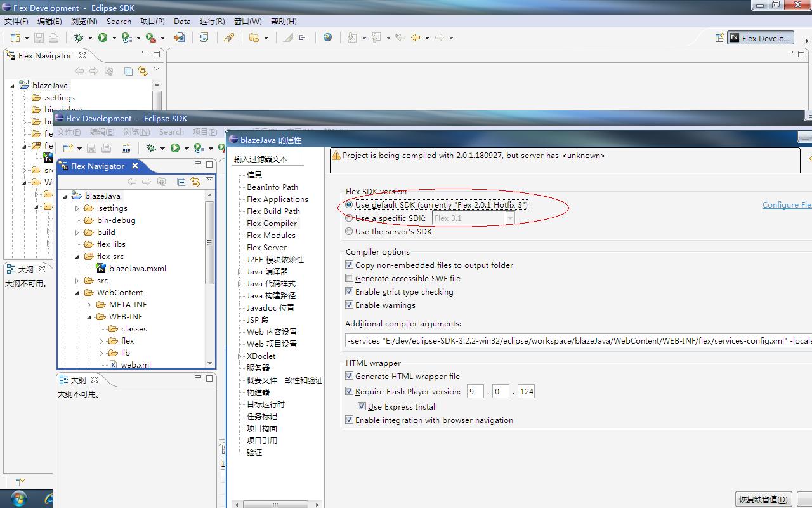The height and width of the screenshot is (508, 812).
Task: Click Up One Level in front Flex Navigator
Action: click(161, 182)
